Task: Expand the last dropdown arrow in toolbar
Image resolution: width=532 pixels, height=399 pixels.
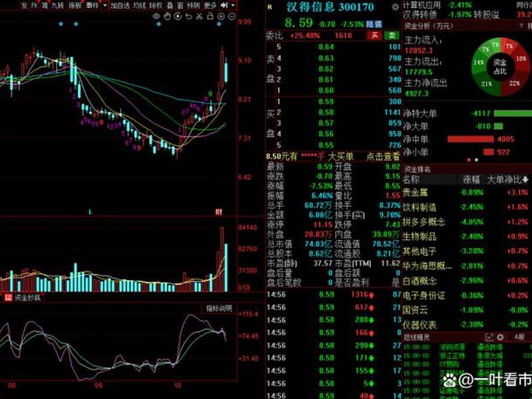Action: click(233, 5)
